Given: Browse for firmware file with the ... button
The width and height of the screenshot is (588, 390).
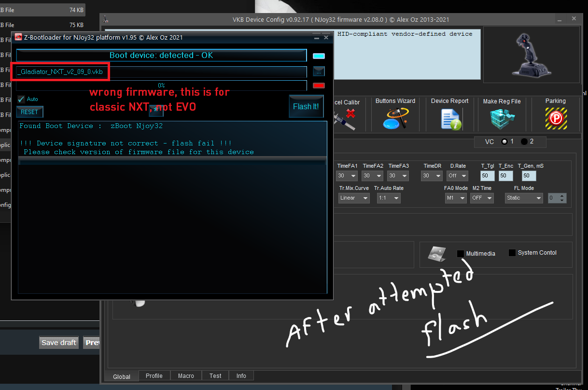Looking at the screenshot, I should point(319,72).
